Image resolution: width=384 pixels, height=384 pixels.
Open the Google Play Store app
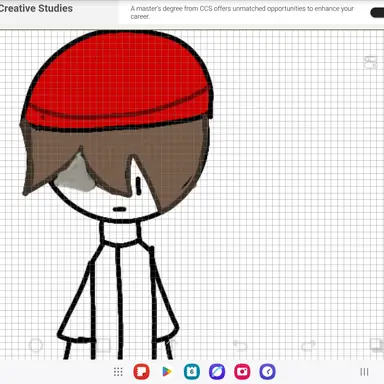[167, 372]
